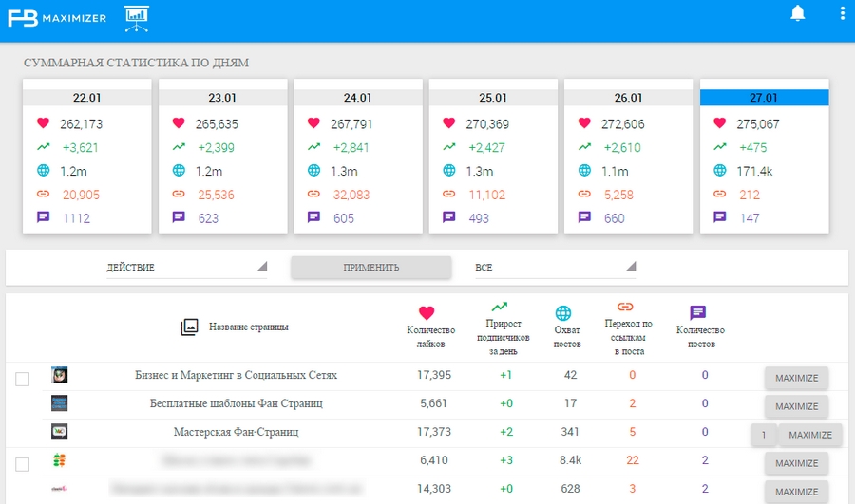Select the 23.01 day header
The height and width of the screenshot is (504, 855).
[x=222, y=98]
